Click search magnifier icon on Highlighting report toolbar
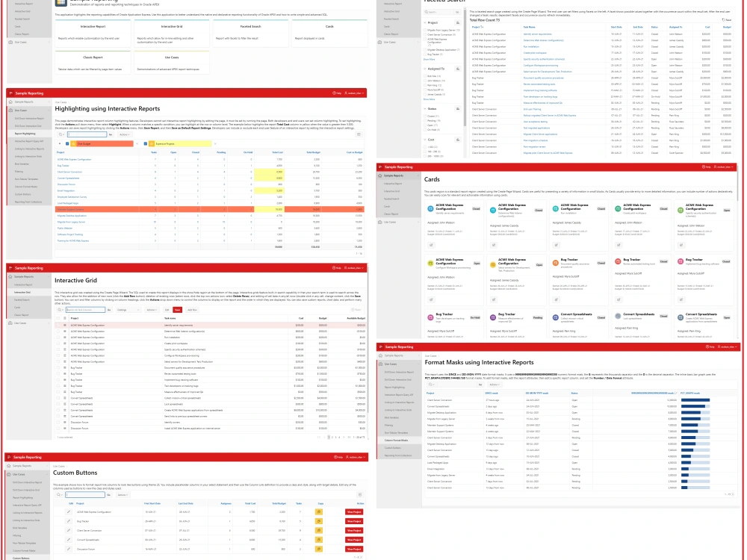The width and height of the screenshot is (747, 560). point(60,134)
